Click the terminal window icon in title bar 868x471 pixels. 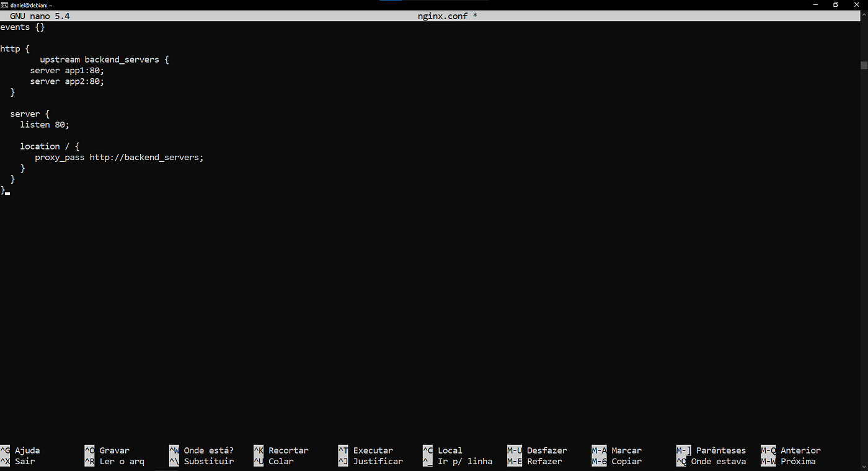tap(4, 4)
